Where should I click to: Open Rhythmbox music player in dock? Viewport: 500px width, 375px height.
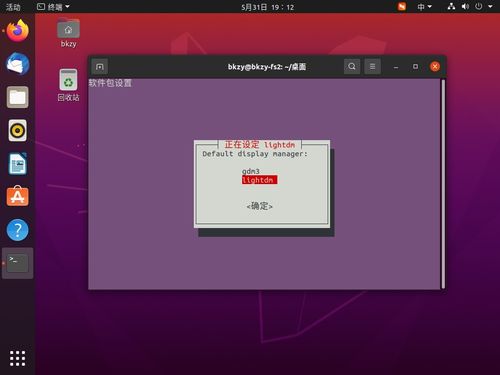point(18,130)
